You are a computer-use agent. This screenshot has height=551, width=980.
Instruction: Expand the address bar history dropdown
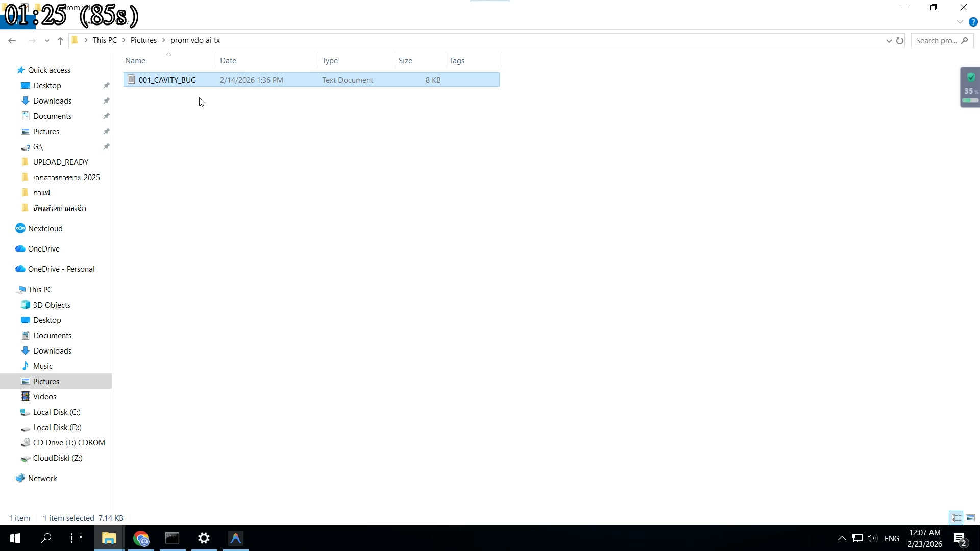[x=889, y=40]
